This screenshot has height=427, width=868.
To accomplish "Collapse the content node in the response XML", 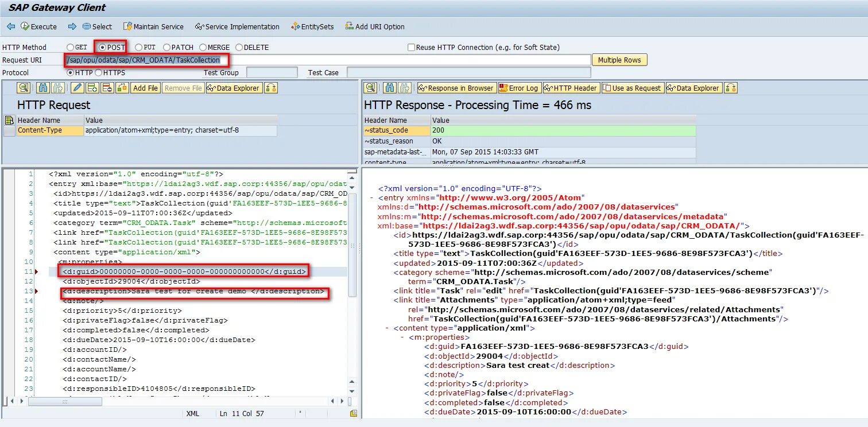I will click(x=387, y=328).
